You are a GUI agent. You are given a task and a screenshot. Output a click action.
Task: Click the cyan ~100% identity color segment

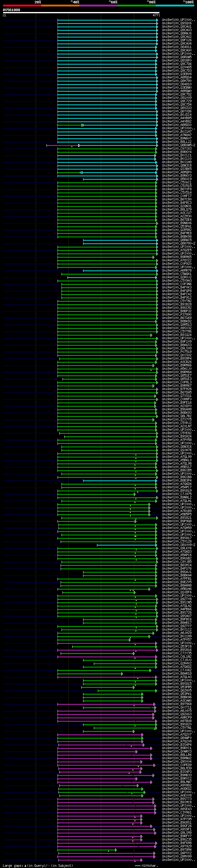coord(175,6)
